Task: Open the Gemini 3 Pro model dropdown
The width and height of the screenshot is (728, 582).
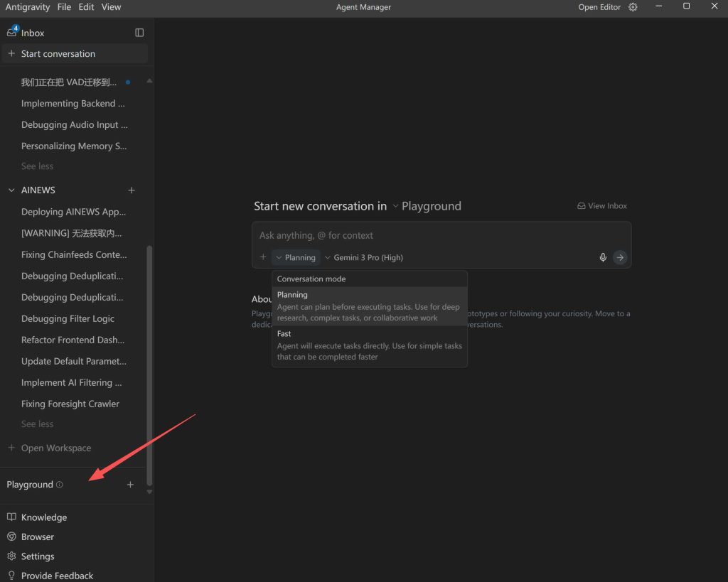Action: [365, 257]
